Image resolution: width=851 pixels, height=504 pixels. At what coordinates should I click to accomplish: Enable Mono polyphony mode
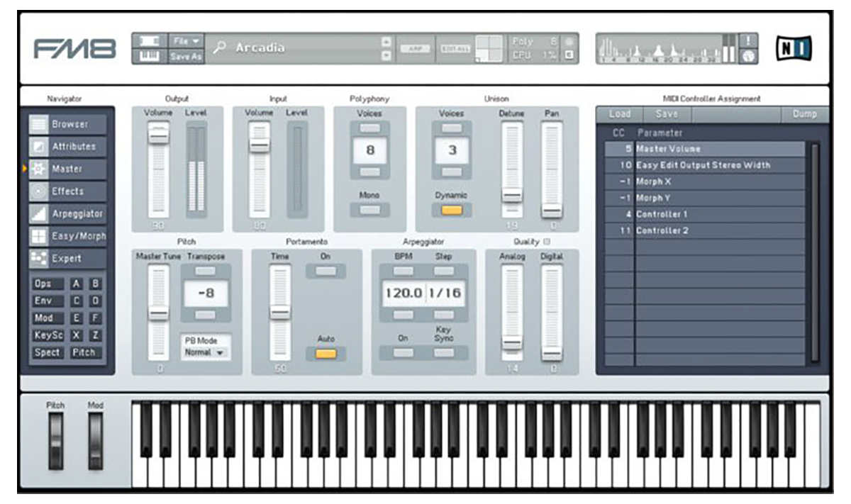(x=369, y=210)
